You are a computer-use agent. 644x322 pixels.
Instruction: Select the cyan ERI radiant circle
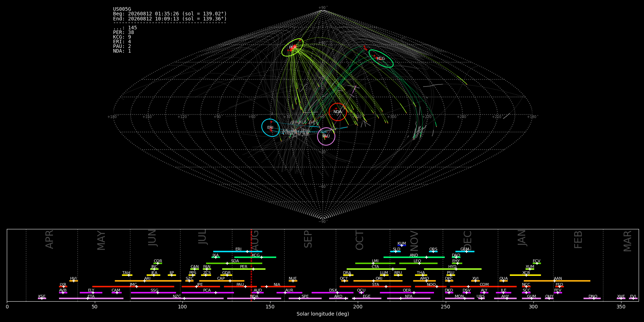click(x=270, y=128)
